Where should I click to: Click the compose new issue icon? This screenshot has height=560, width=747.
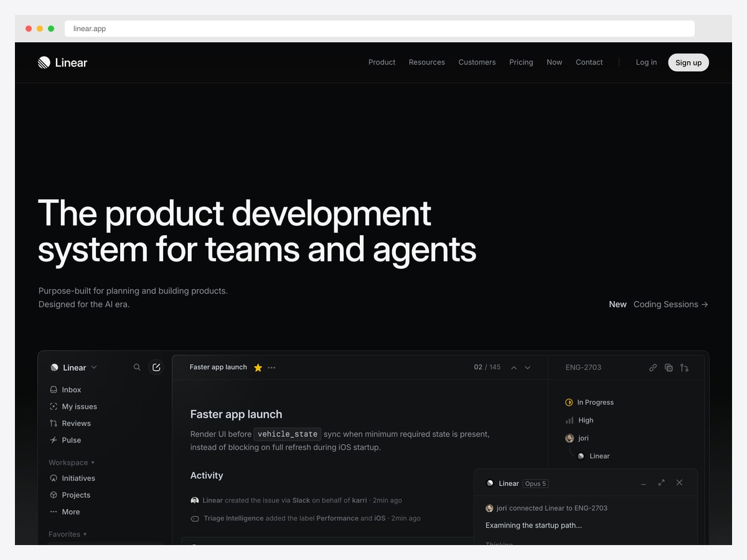(x=156, y=367)
